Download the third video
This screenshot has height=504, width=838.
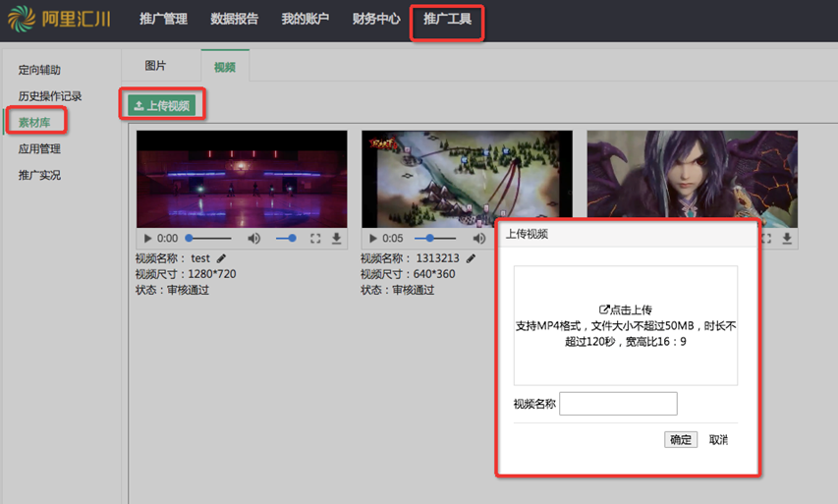(x=787, y=239)
